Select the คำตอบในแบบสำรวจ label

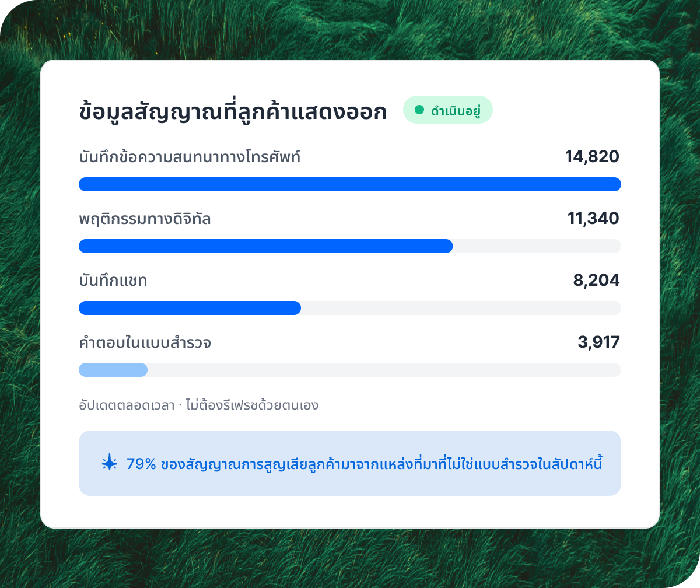pos(145,342)
